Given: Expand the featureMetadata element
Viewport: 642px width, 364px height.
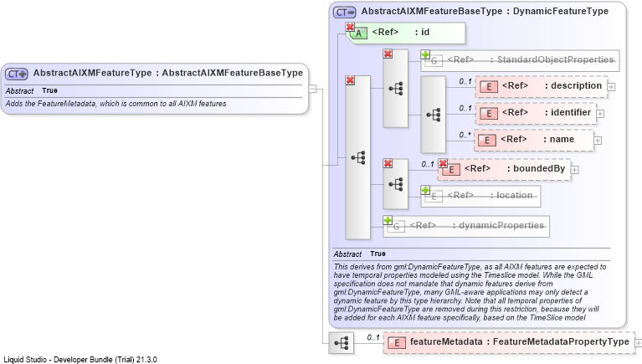Looking at the screenshot, I should click(638, 343).
